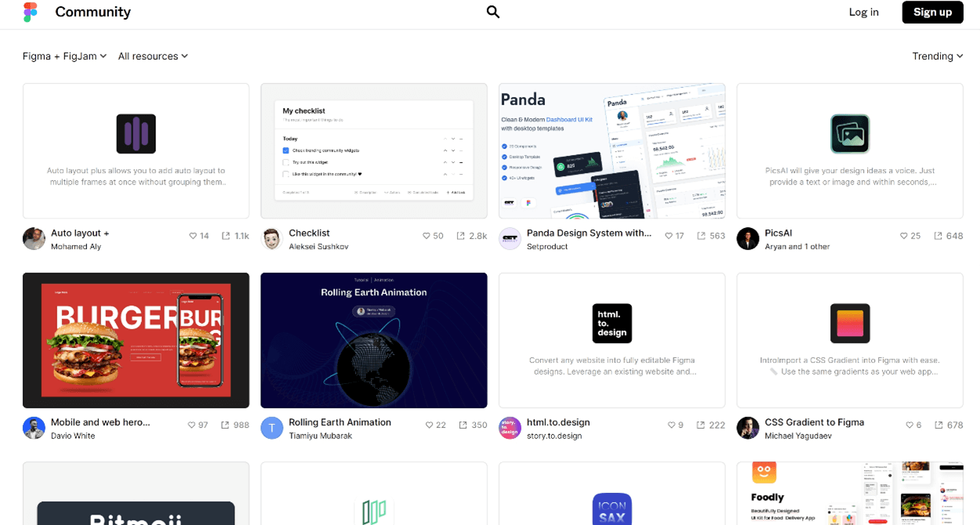The height and width of the screenshot is (525, 980).
Task: Open the Checklist widget thumbnail
Action: [374, 151]
